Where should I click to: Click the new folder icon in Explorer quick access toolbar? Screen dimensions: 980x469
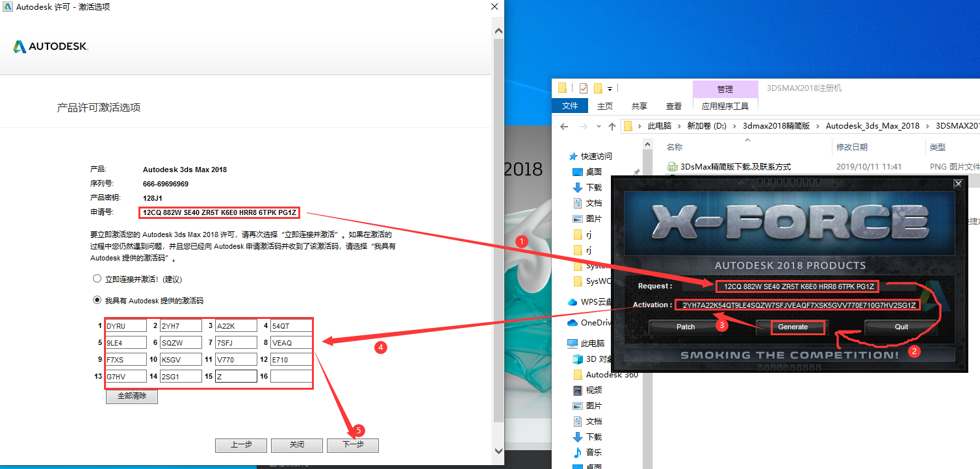click(x=598, y=88)
